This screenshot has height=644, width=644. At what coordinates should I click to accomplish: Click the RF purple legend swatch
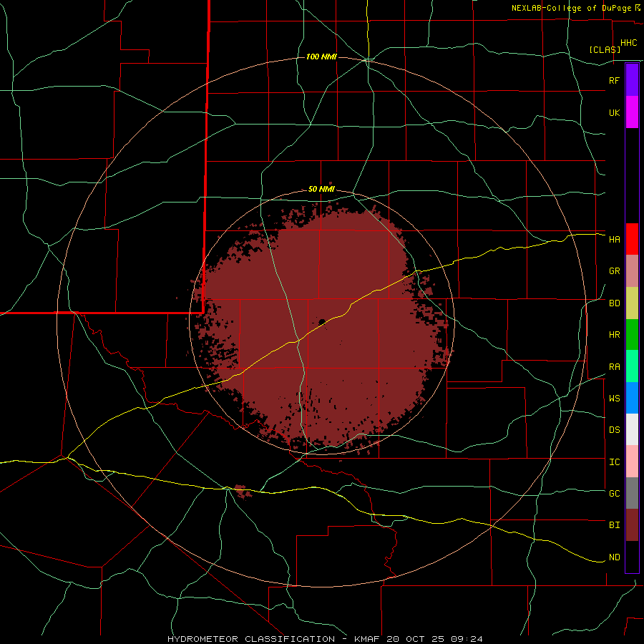(632, 80)
